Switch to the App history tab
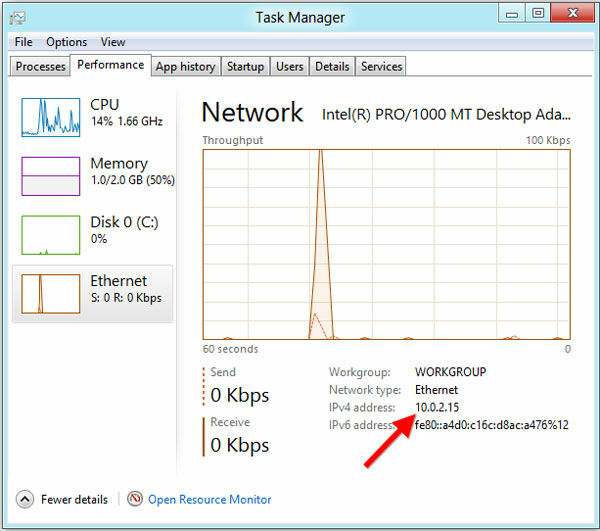This screenshot has height=531, width=600. click(x=185, y=67)
